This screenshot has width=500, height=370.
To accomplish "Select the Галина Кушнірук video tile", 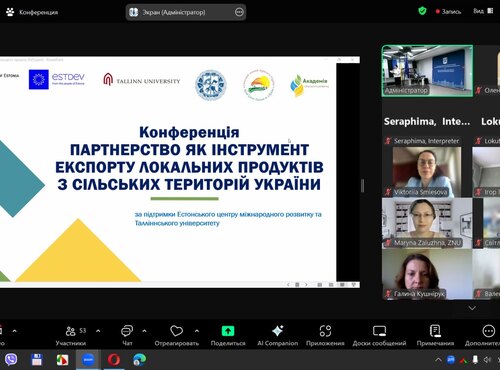I will [427, 274].
